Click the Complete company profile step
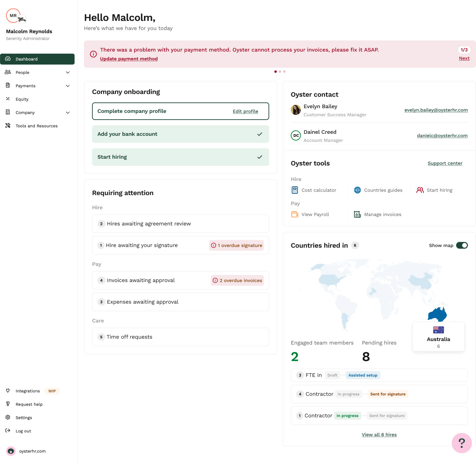 (x=180, y=111)
